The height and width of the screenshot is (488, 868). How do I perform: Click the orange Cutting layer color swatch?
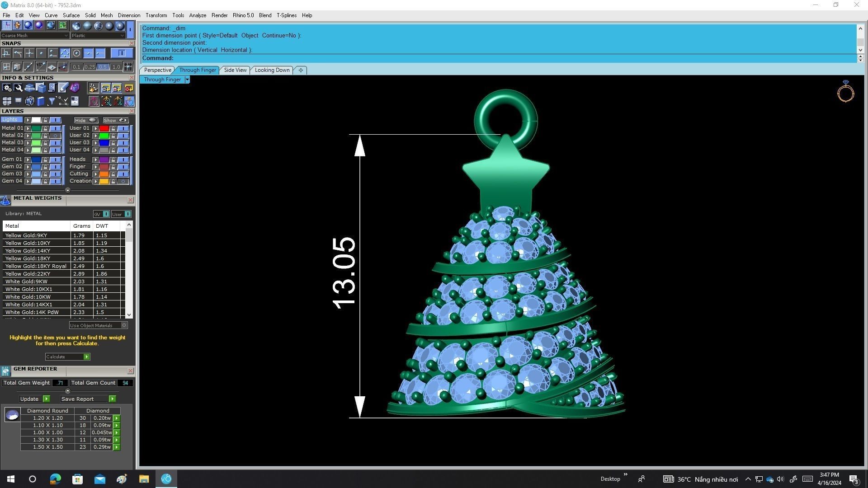[x=104, y=174]
